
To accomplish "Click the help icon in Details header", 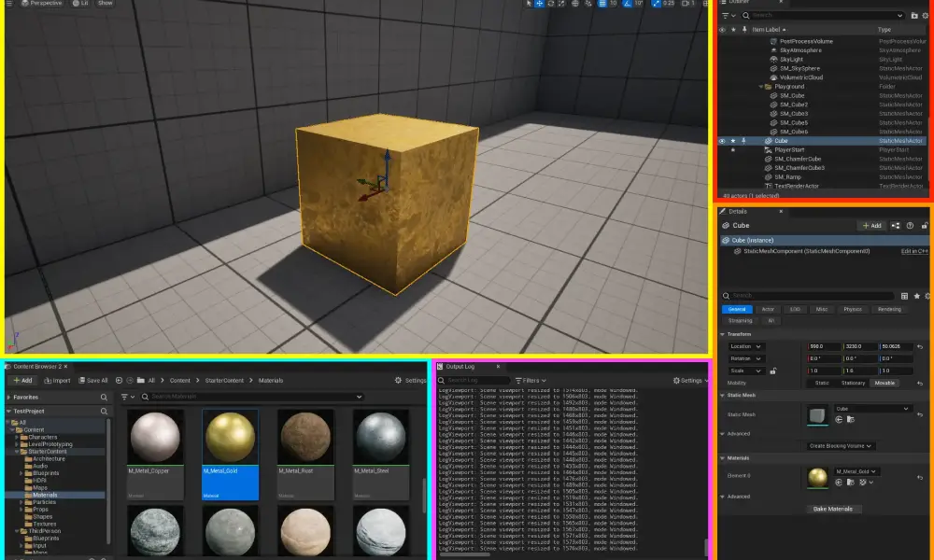I will (910, 226).
